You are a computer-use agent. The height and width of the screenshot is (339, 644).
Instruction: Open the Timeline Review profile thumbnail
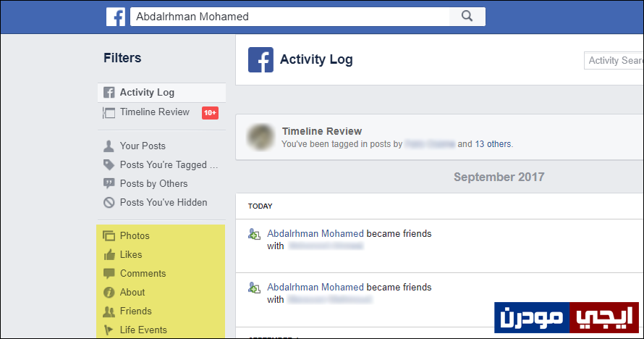[260, 137]
